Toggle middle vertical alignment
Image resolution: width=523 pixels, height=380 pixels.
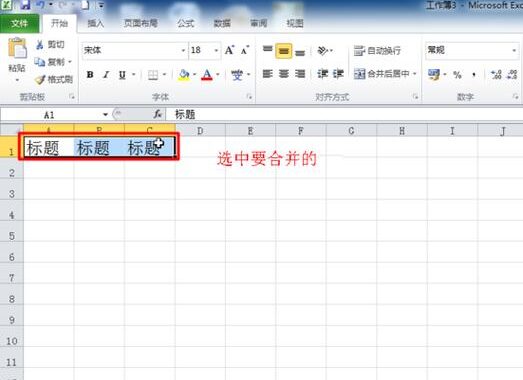tap(284, 51)
